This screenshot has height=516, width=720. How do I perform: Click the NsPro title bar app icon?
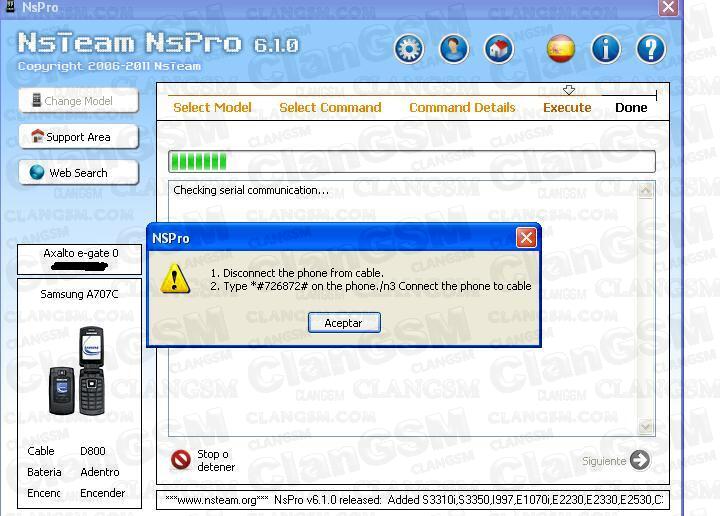(10, 6)
